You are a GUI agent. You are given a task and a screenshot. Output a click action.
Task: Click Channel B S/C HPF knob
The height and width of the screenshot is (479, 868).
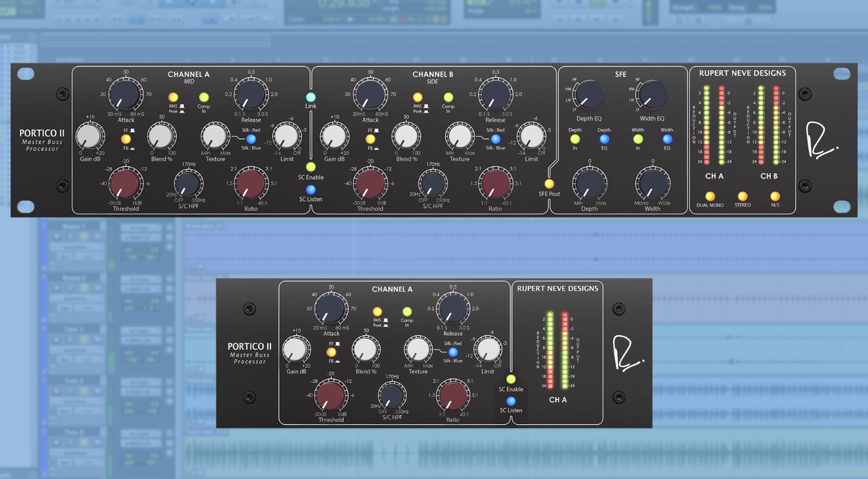(433, 184)
